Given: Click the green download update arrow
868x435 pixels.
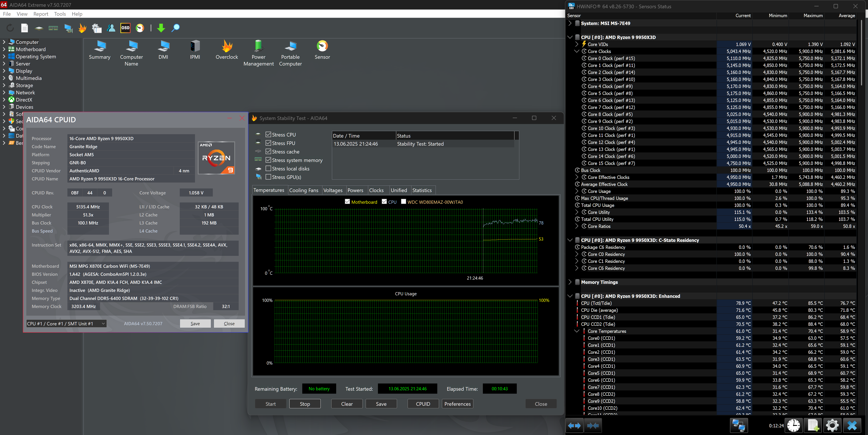Looking at the screenshot, I should (161, 28).
